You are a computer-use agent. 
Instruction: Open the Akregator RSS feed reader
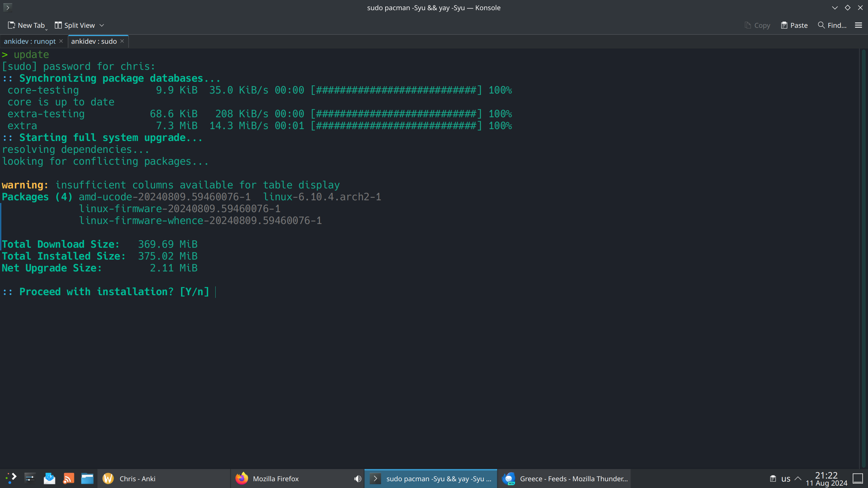pos(68,479)
